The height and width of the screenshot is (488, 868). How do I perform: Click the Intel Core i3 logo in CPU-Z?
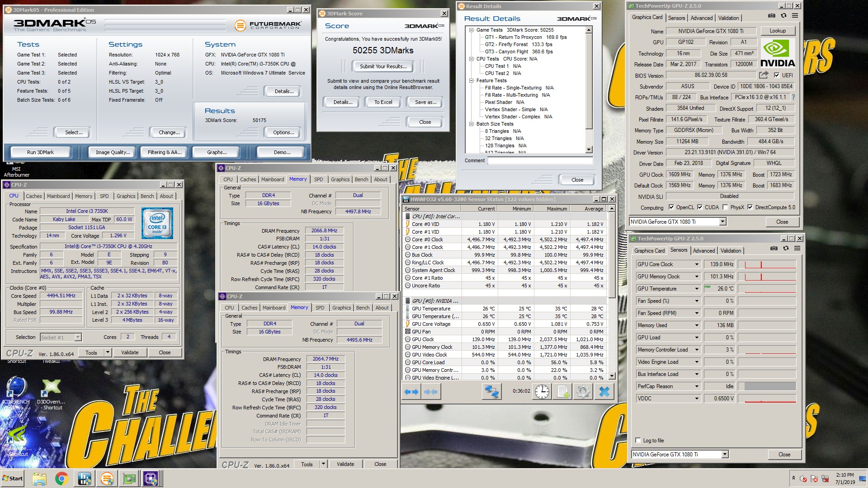[x=157, y=223]
